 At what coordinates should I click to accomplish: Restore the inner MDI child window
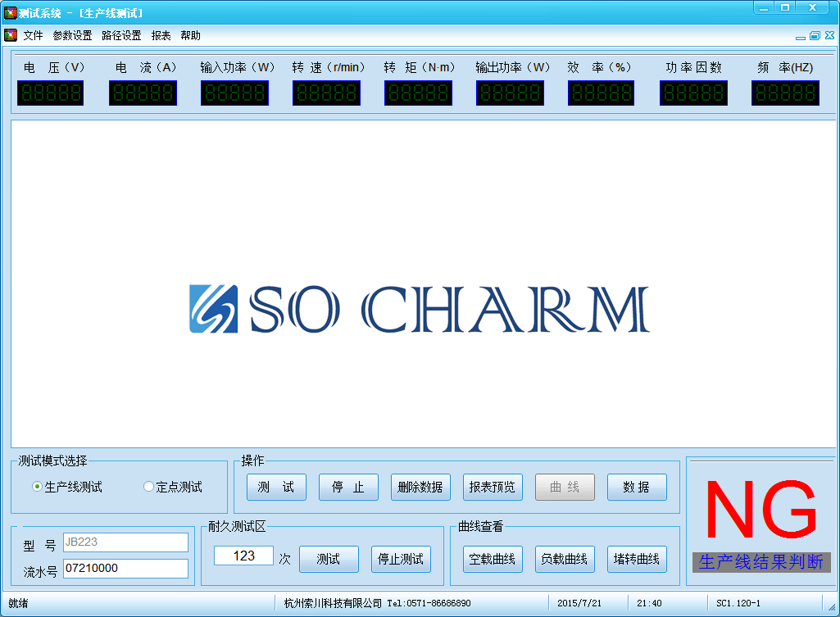point(815,36)
